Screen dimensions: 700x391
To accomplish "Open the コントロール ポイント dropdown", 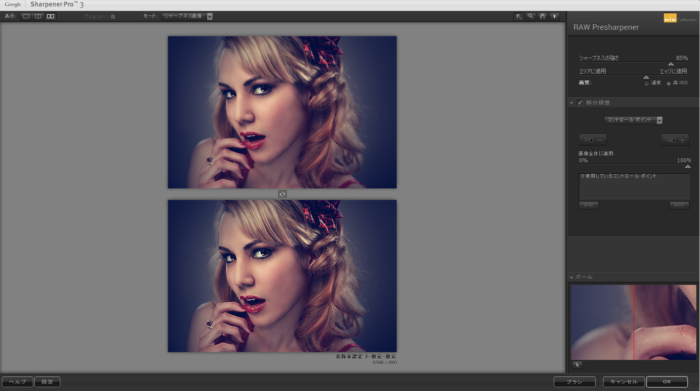I will (633, 120).
